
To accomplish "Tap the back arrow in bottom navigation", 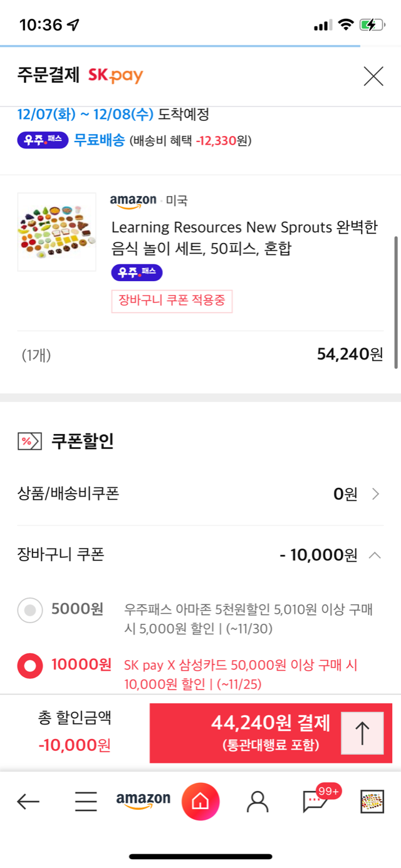I will [28, 801].
